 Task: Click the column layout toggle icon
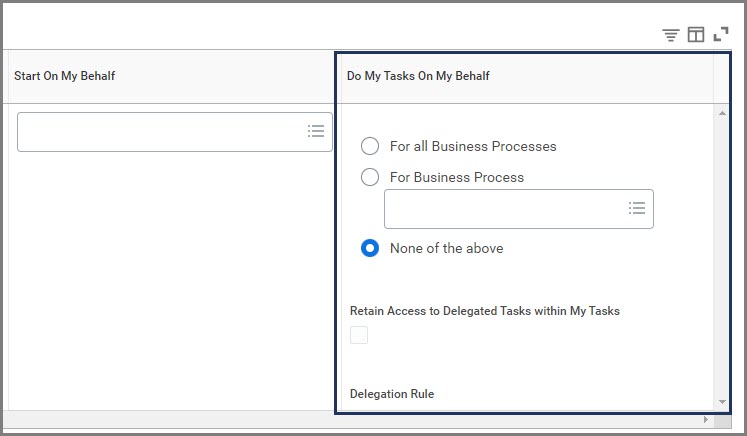point(696,35)
